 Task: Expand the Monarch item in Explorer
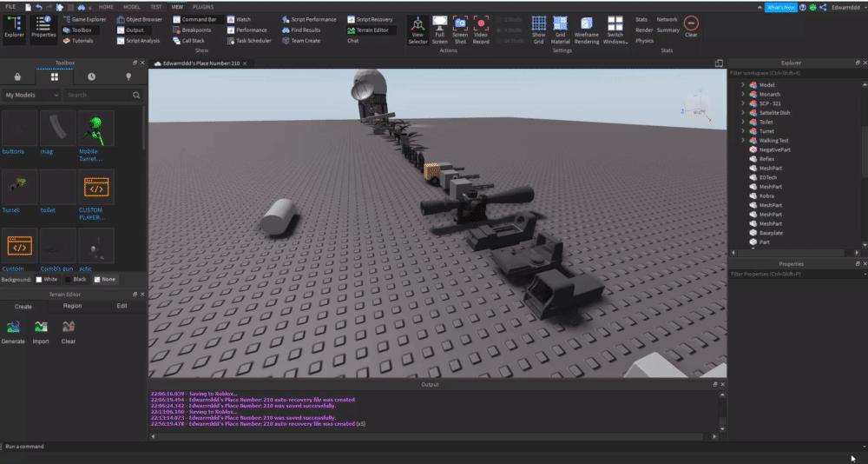click(x=743, y=94)
